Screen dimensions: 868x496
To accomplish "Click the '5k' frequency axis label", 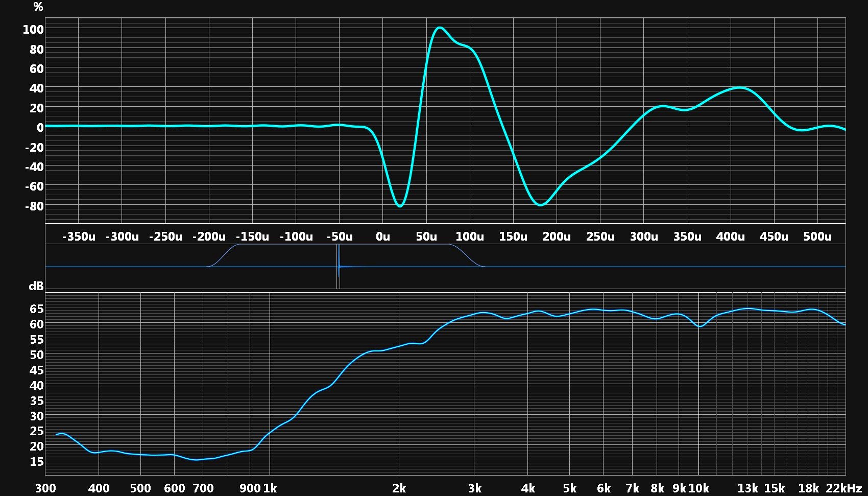I will pos(570,488).
